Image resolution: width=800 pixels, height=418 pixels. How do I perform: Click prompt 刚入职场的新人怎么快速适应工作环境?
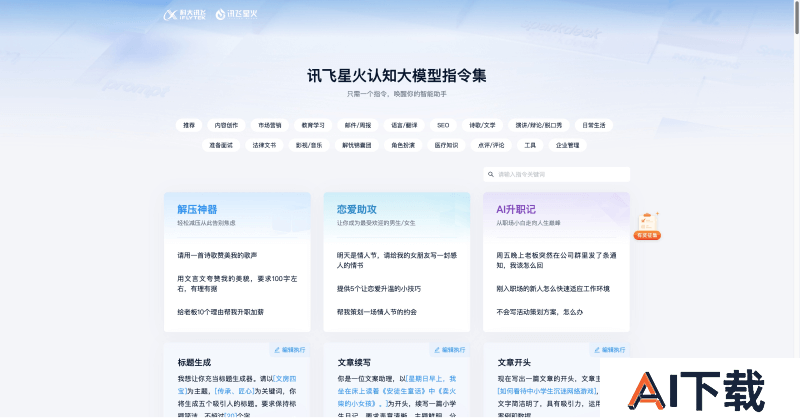[553, 289]
